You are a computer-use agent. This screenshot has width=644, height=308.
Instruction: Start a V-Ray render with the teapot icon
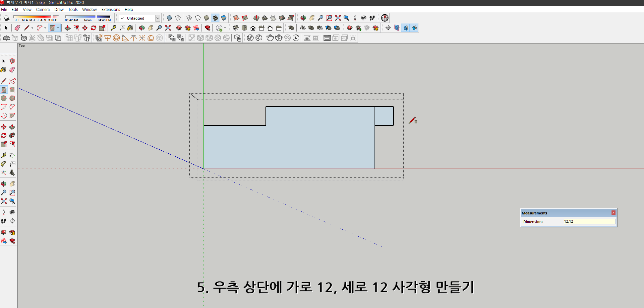coord(270,38)
